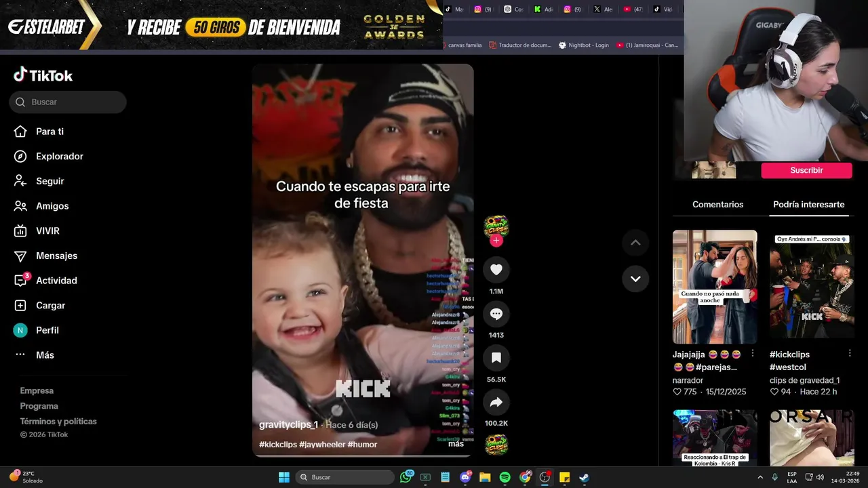This screenshot has width=868, height=488.
Task: Open the Nightbot - Login bookmark
Action: [x=583, y=45]
